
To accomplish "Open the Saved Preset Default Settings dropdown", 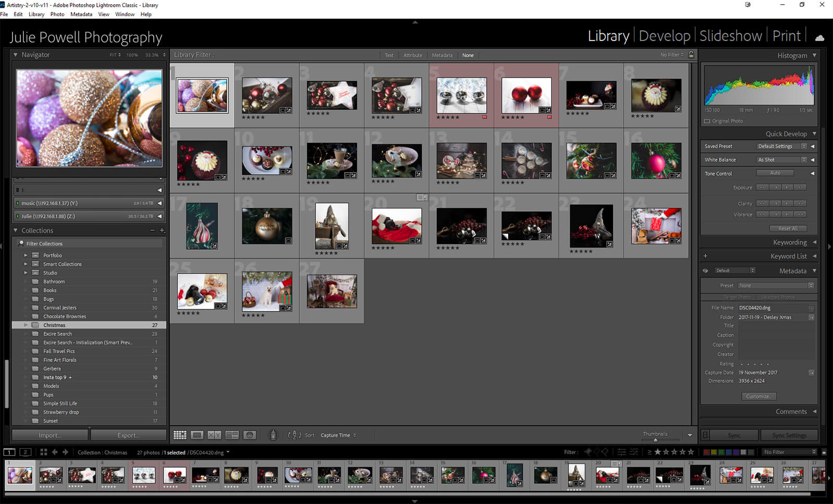I will [x=781, y=147].
